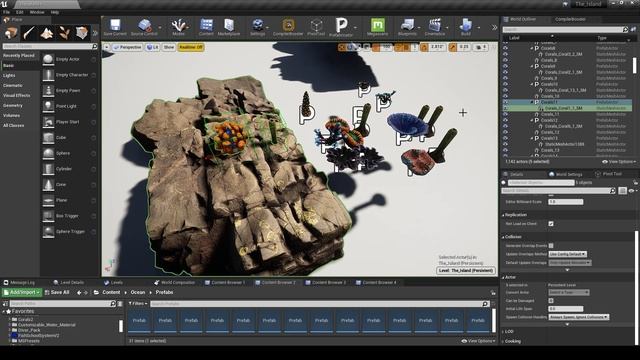Open the Marketplace toolbar icon
This screenshot has height=360, width=640.
229,27
